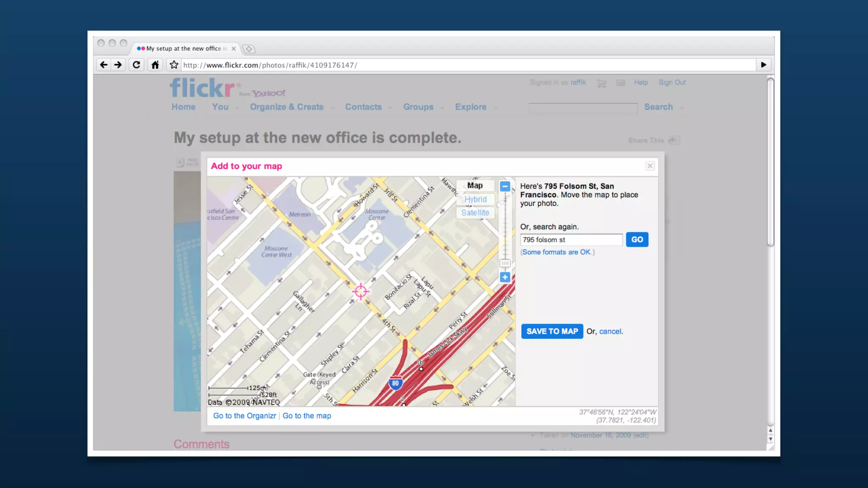This screenshot has width=868, height=488.
Task: Click the map zoom slider handle
Action: pos(505,263)
